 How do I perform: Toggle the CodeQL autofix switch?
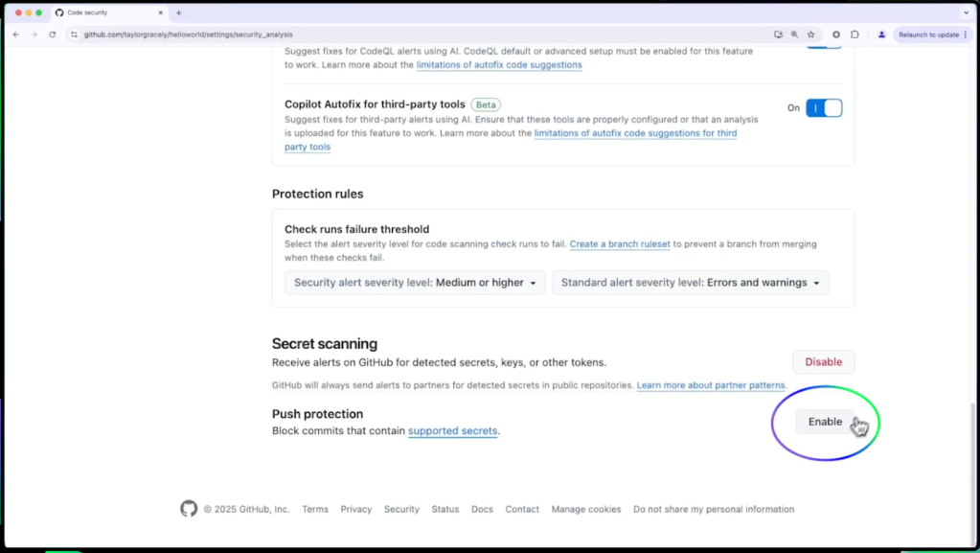tap(824, 45)
